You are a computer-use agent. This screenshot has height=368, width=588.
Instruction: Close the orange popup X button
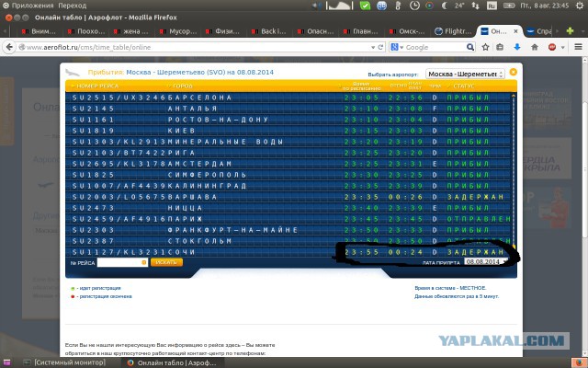point(513,72)
